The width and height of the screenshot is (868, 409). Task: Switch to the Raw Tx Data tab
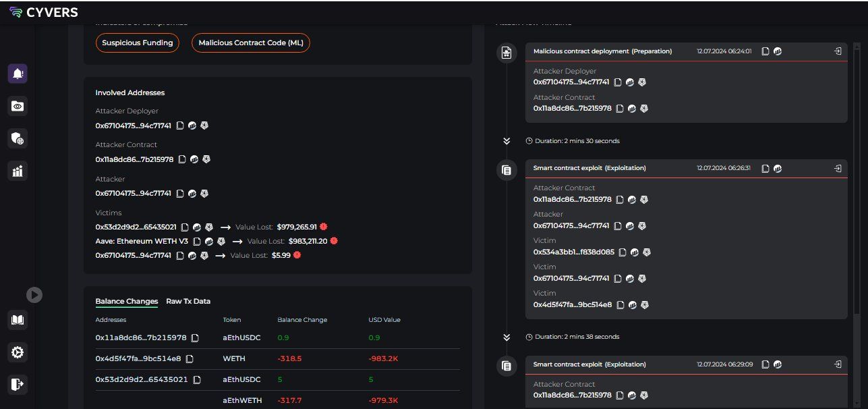(x=188, y=301)
